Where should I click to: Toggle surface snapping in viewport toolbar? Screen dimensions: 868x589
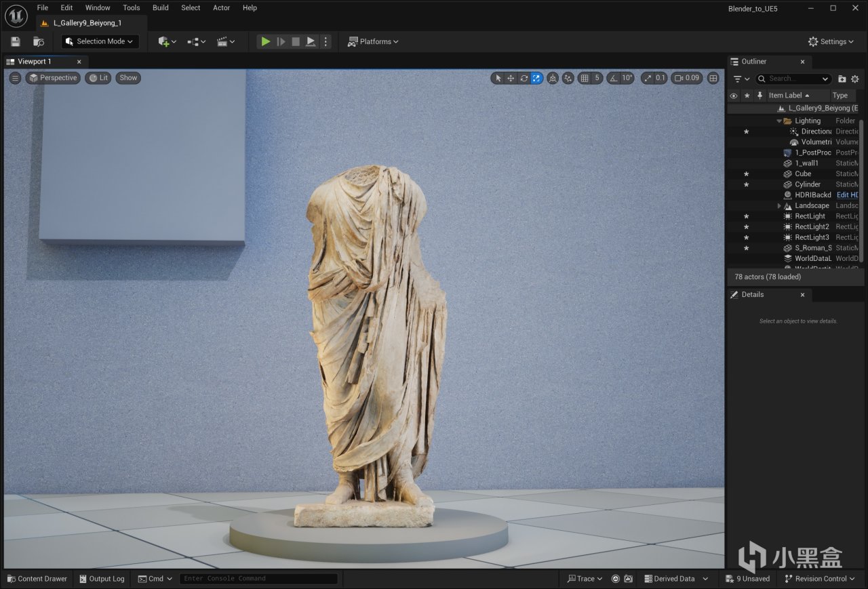click(568, 78)
